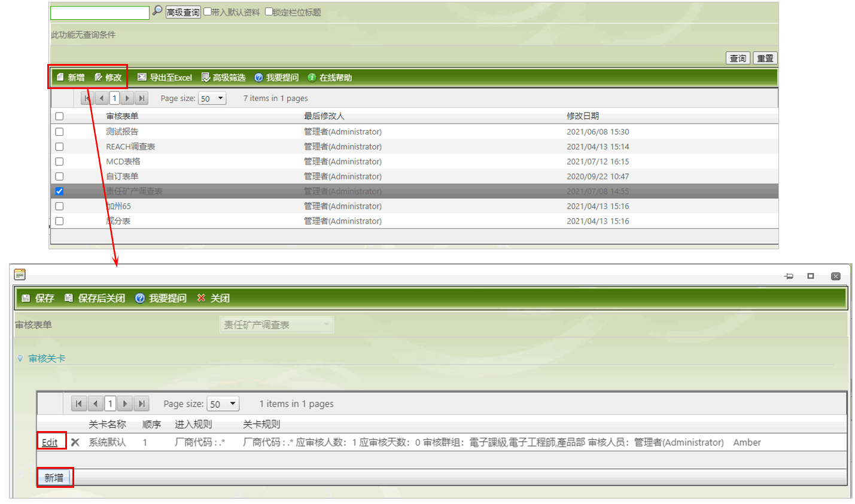This screenshot has width=855, height=504.
Task: Click 关闭 close in dialog toolbar
Action: pos(214,298)
